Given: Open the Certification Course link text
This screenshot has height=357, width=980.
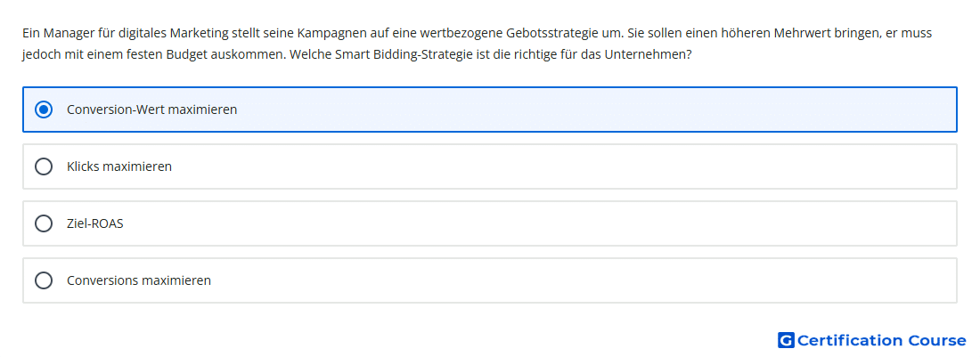Looking at the screenshot, I should (881, 340).
